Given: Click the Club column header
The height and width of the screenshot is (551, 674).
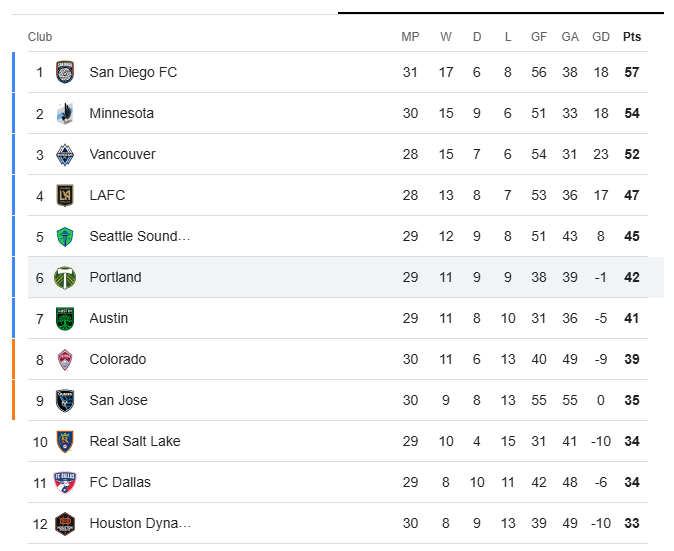Looking at the screenshot, I should 40,37.
